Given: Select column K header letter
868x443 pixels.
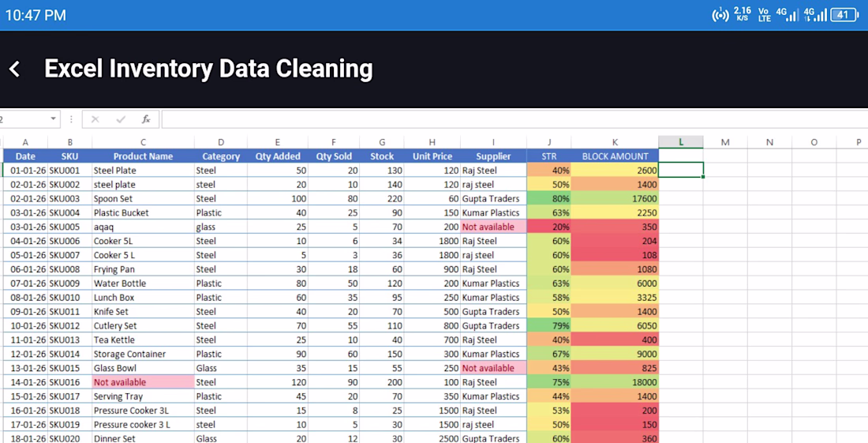Looking at the screenshot, I should point(615,142).
